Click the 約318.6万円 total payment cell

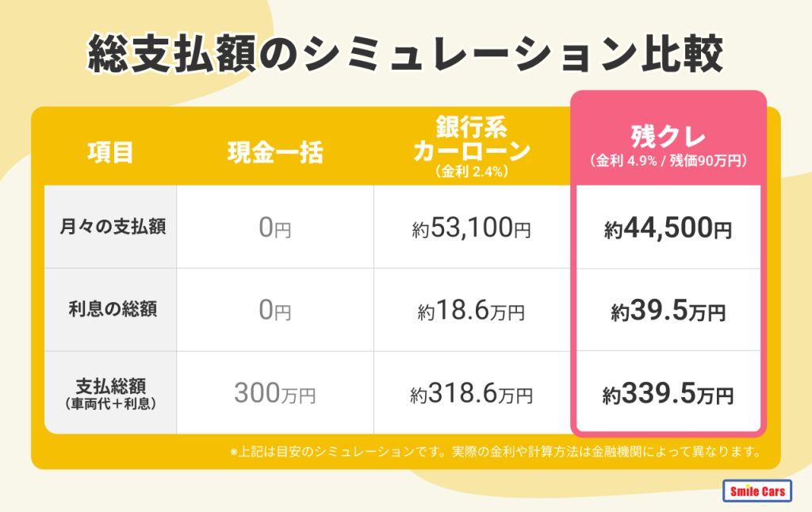pos(471,394)
